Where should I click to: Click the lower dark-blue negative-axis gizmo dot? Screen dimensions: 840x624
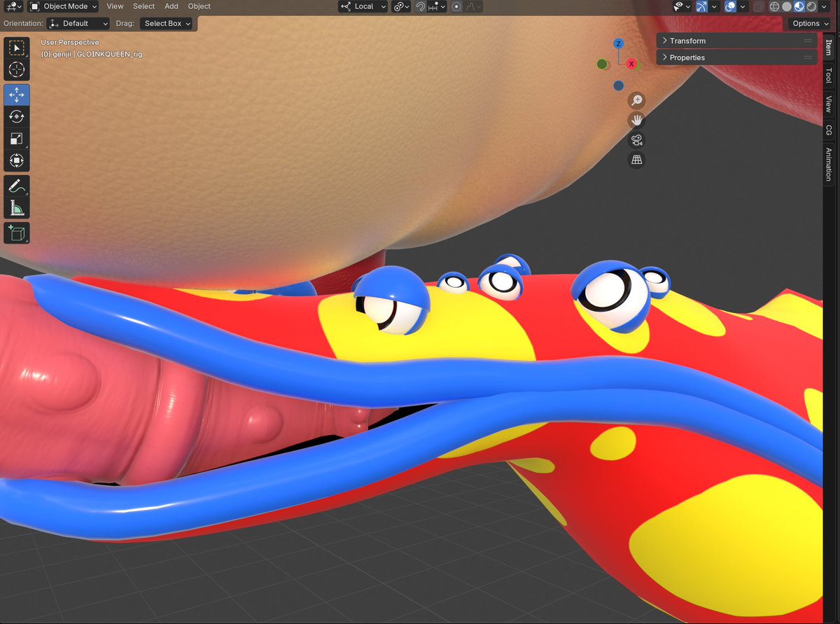point(618,85)
